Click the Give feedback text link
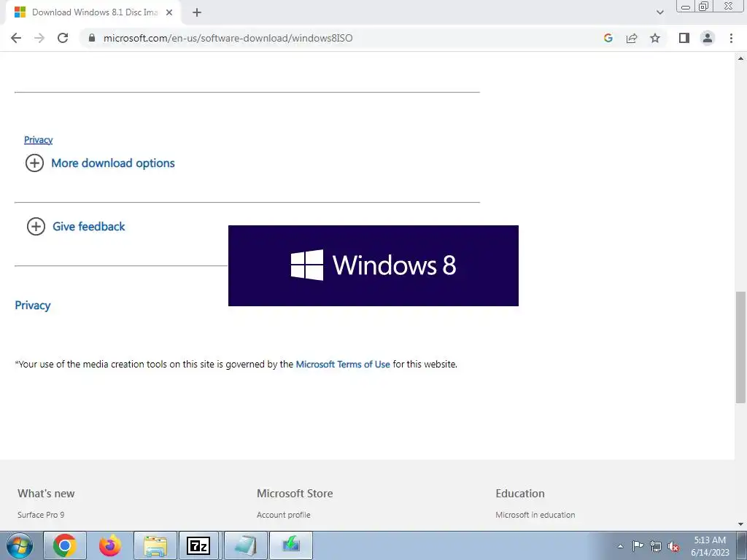Viewport: 747px width, 560px height. [88, 226]
